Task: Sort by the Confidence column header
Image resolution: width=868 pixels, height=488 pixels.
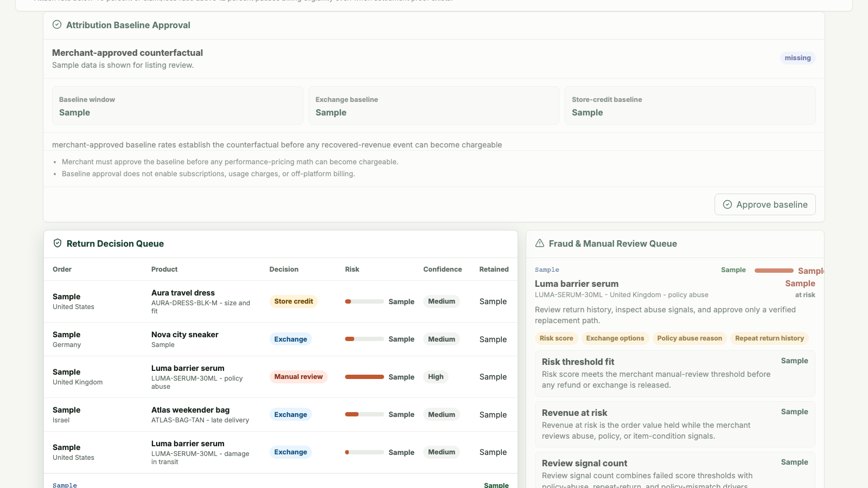Action: (x=443, y=269)
